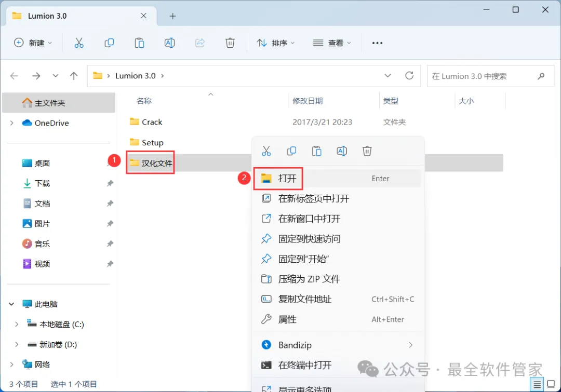Click the Rename icon in the top toolbar
The width and height of the screenshot is (561, 392).
pyautogui.click(x=169, y=43)
